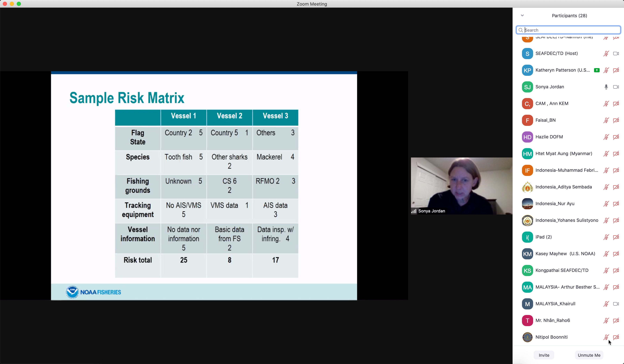Collapse the Participants panel chevron
Screen dimensions: 624x364
point(522,16)
